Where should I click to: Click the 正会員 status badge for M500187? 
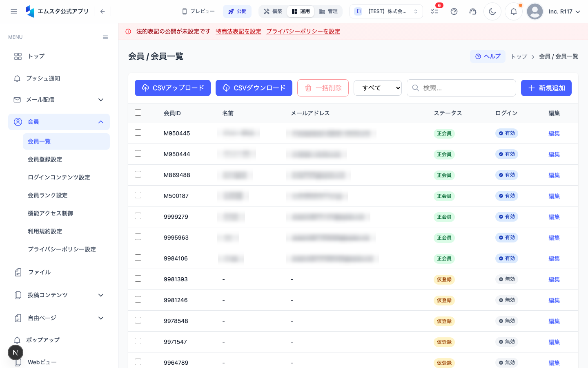(444, 196)
